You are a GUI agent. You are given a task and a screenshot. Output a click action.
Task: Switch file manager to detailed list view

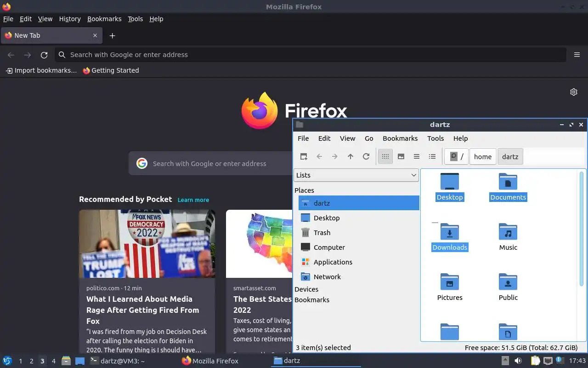point(432,156)
